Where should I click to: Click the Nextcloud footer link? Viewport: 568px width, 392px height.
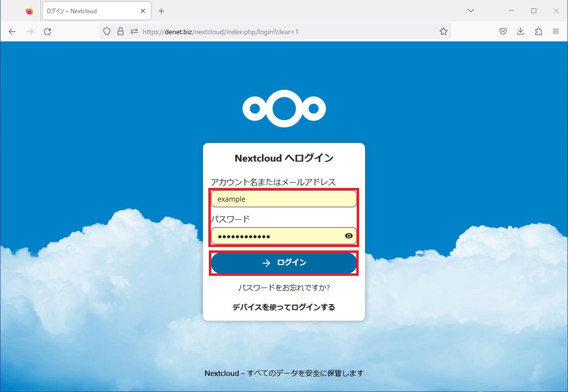point(222,373)
